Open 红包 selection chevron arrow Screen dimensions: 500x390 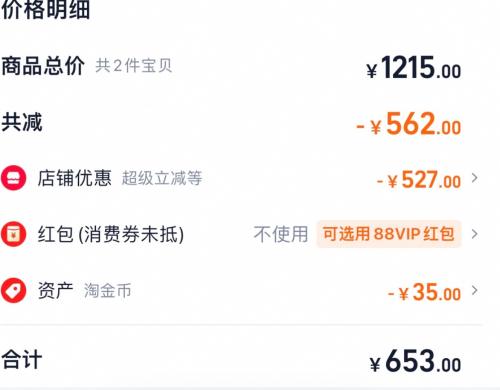[475, 234]
